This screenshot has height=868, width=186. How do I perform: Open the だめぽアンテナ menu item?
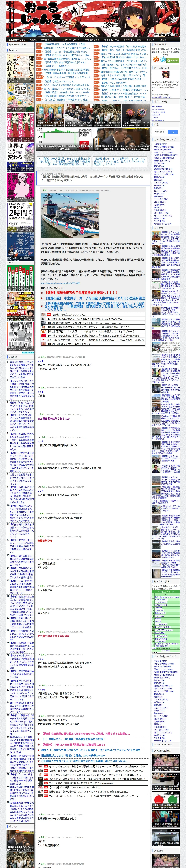[48, 40]
